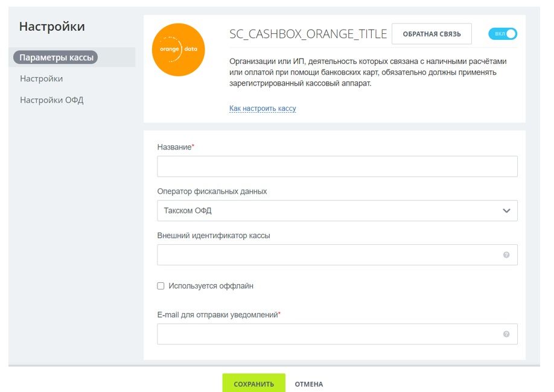Focus the Название input field
The height and width of the screenshot is (392, 554).
click(337, 166)
